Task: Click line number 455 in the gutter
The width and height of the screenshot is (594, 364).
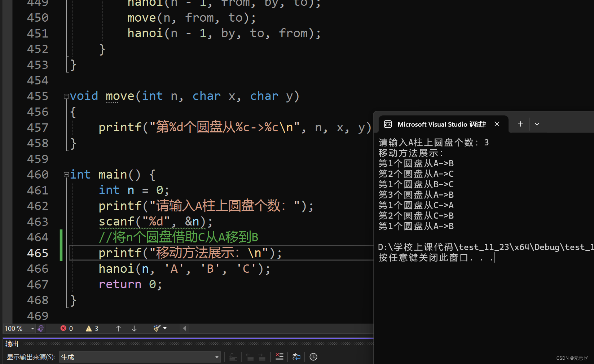Action: click(x=38, y=96)
